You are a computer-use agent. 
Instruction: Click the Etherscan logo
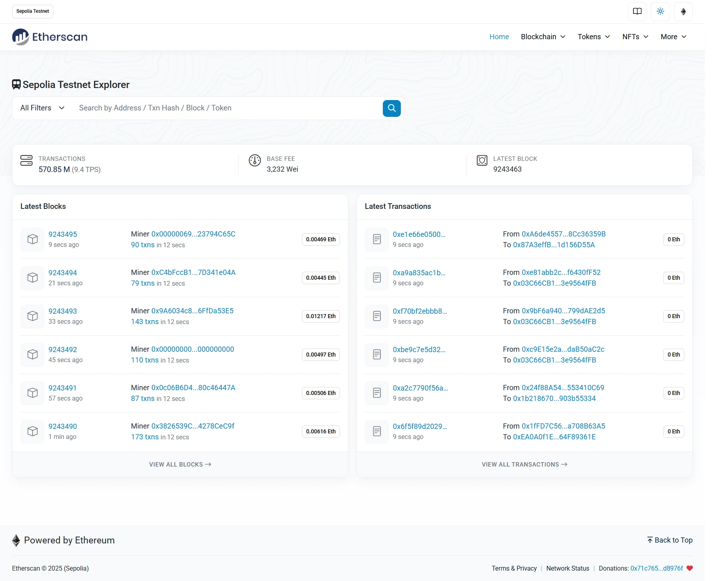(x=50, y=37)
